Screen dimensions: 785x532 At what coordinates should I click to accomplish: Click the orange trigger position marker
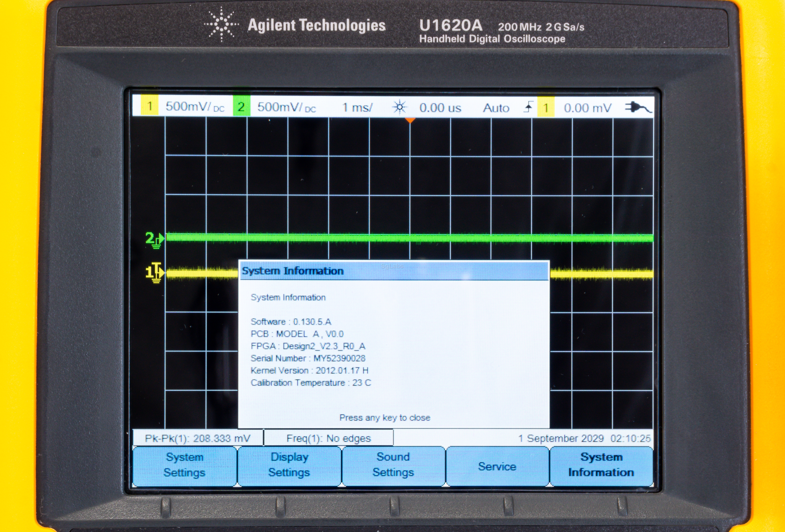[410, 120]
